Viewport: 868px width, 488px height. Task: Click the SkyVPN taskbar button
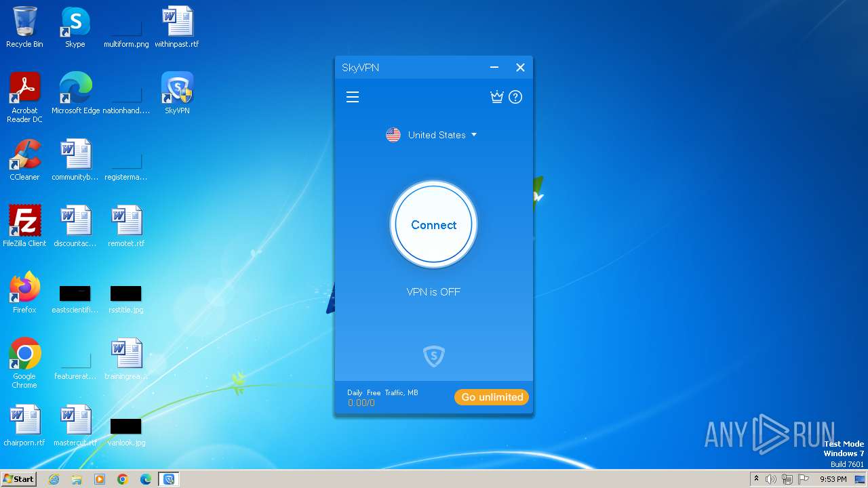tap(169, 479)
